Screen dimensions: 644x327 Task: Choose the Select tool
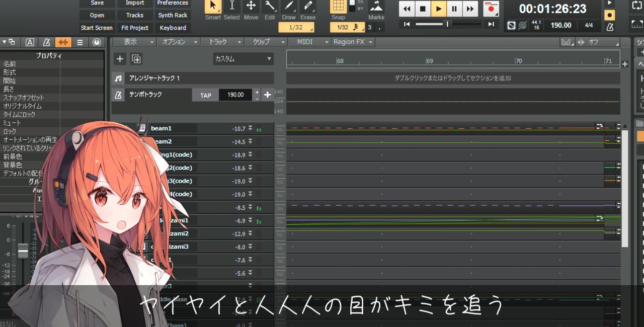point(231,7)
